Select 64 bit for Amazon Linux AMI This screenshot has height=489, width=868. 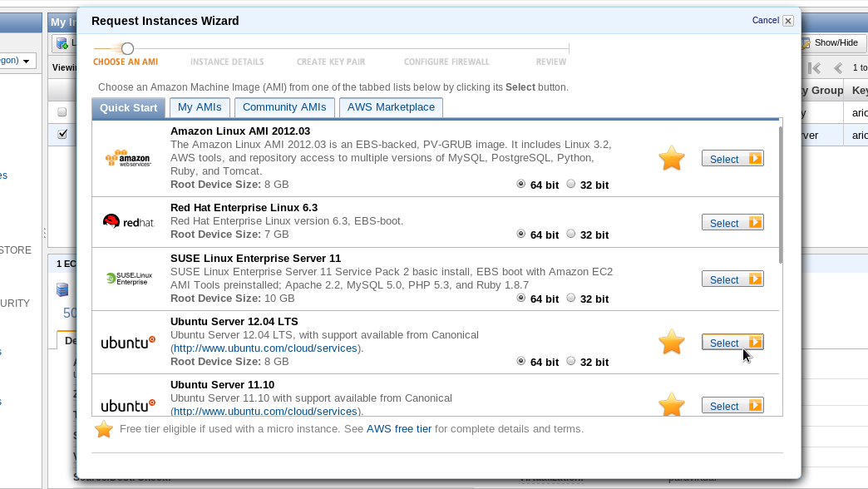point(520,184)
